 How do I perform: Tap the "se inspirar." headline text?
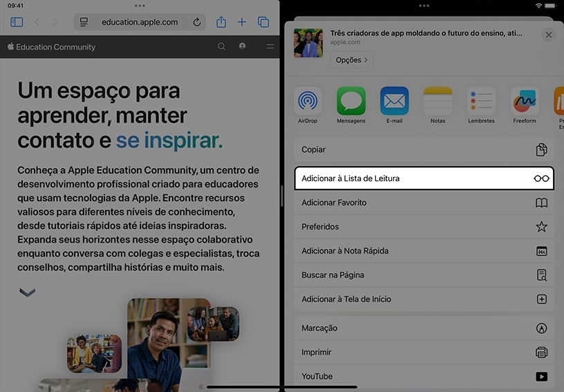[169, 140]
